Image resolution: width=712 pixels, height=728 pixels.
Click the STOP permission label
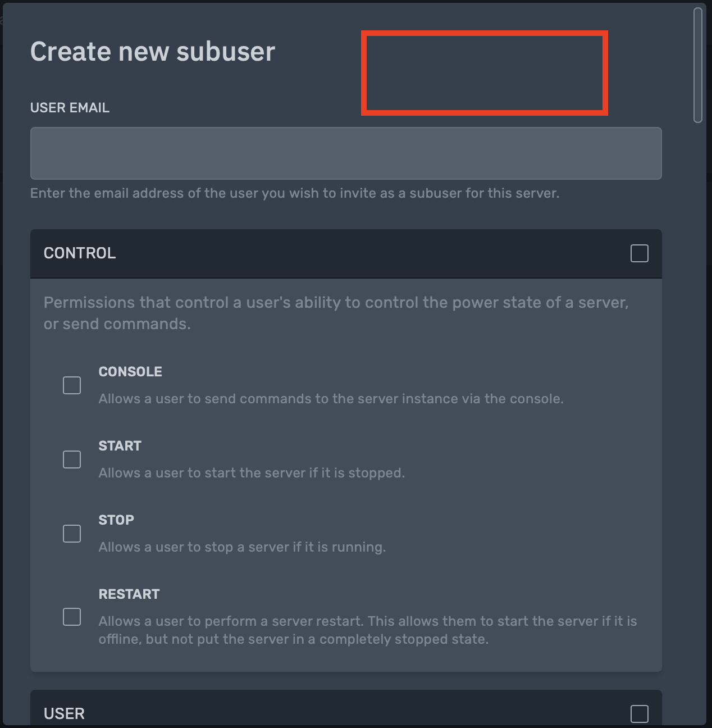tap(116, 520)
